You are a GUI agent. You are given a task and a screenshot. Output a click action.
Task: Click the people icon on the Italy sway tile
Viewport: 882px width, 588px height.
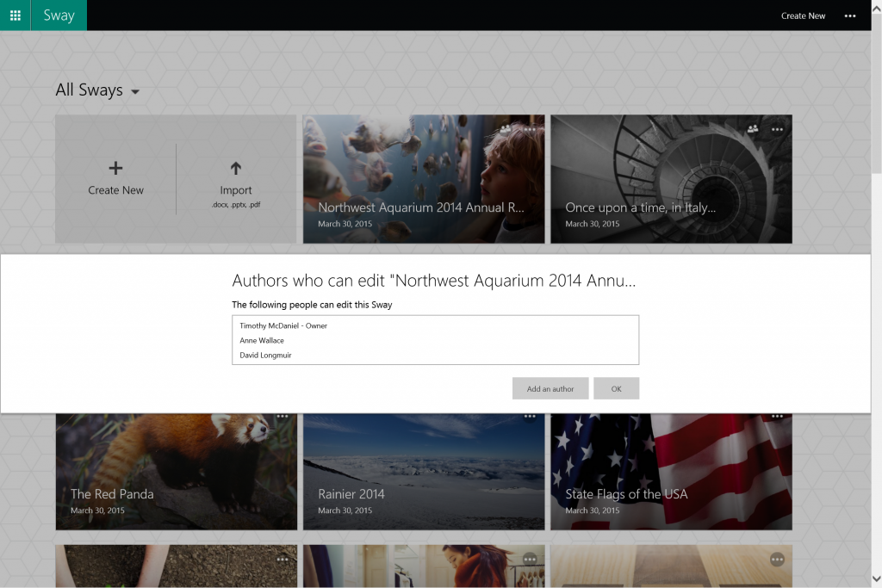754,128
